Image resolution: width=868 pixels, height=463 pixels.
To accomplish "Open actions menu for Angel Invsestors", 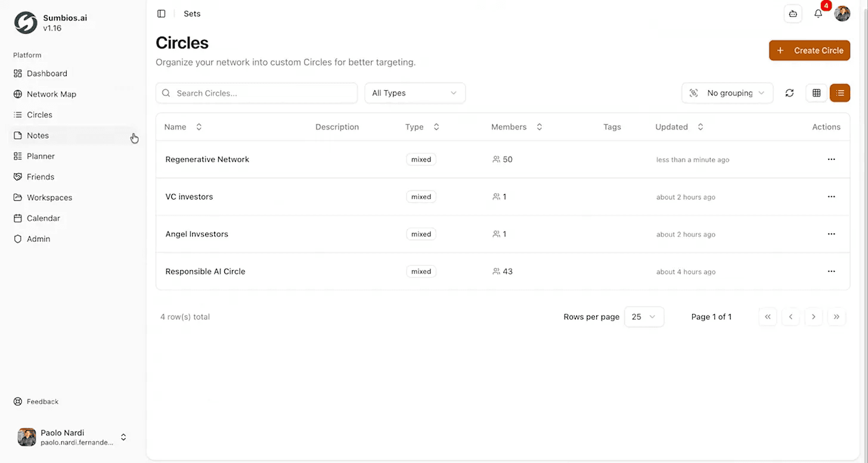I will coord(831,234).
